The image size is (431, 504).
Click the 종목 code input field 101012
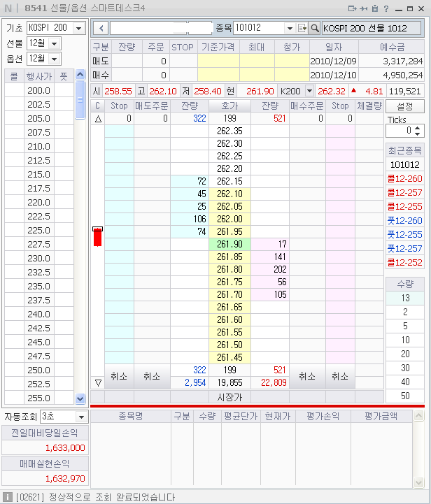coord(259,28)
